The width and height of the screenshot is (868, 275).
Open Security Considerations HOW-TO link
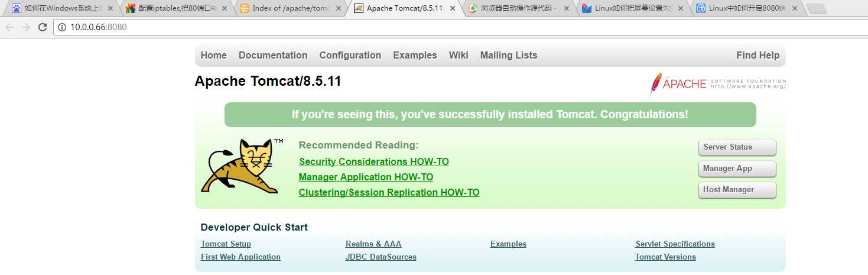[374, 161]
